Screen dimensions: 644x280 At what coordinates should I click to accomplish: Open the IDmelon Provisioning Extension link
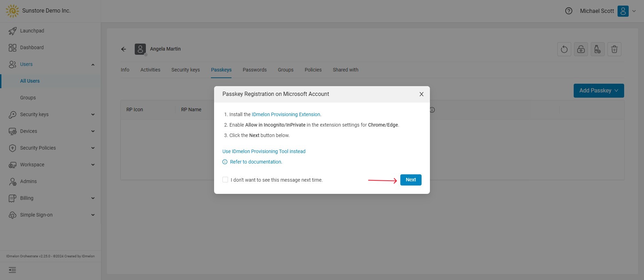286,114
